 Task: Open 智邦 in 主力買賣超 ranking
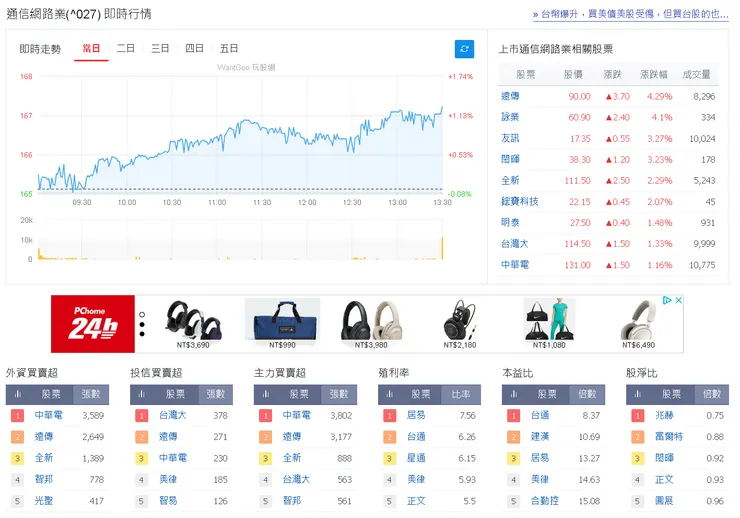pyautogui.click(x=292, y=501)
